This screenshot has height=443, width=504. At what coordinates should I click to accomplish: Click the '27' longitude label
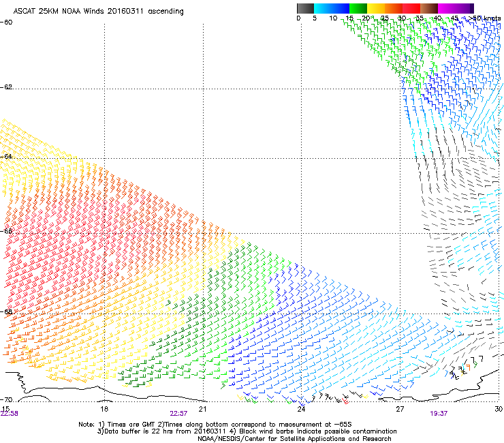coord(400,409)
